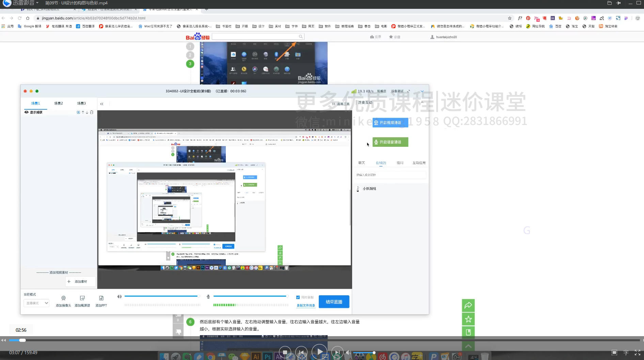Enter fullscreen in the video player
The height and width of the screenshot is (360, 644).
(637, 353)
